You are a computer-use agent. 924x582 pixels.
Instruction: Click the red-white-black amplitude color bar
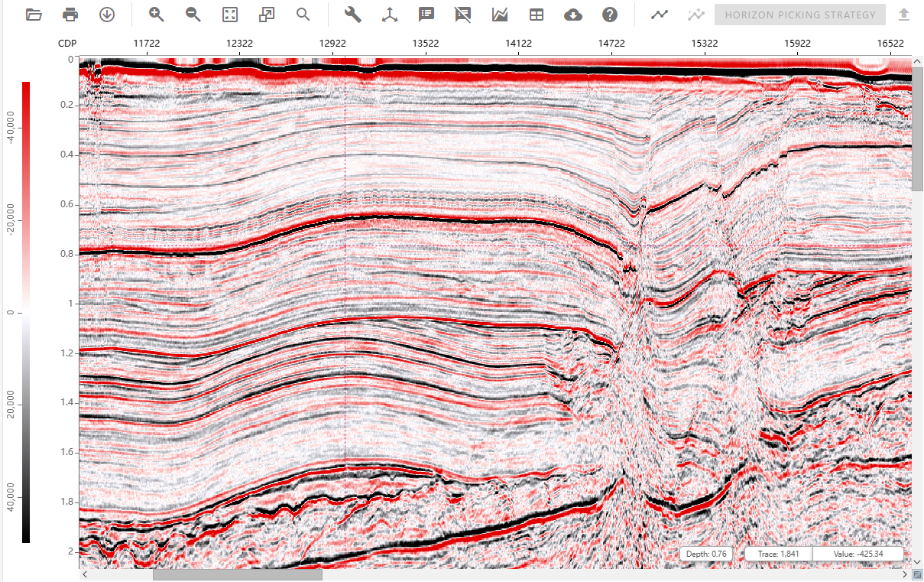pos(26,312)
